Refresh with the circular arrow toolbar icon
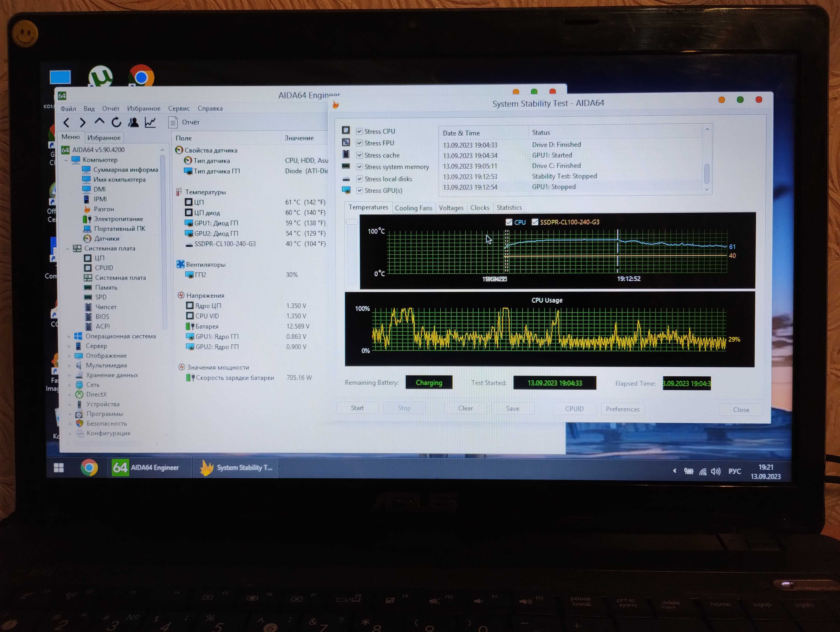Image resolution: width=840 pixels, height=632 pixels. coord(116,122)
